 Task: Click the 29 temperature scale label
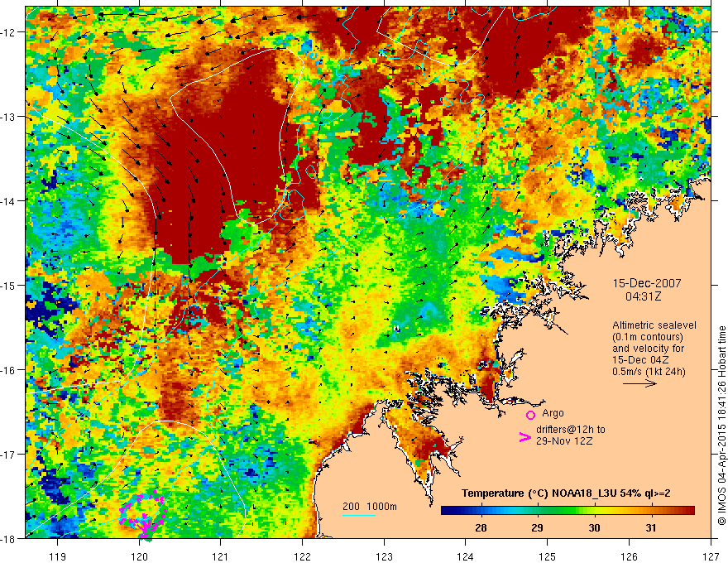537,527
